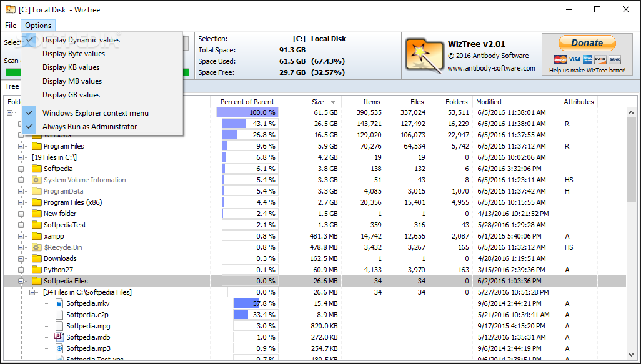
Task: Click the $Recycle.Bin icon
Action: coord(37,247)
